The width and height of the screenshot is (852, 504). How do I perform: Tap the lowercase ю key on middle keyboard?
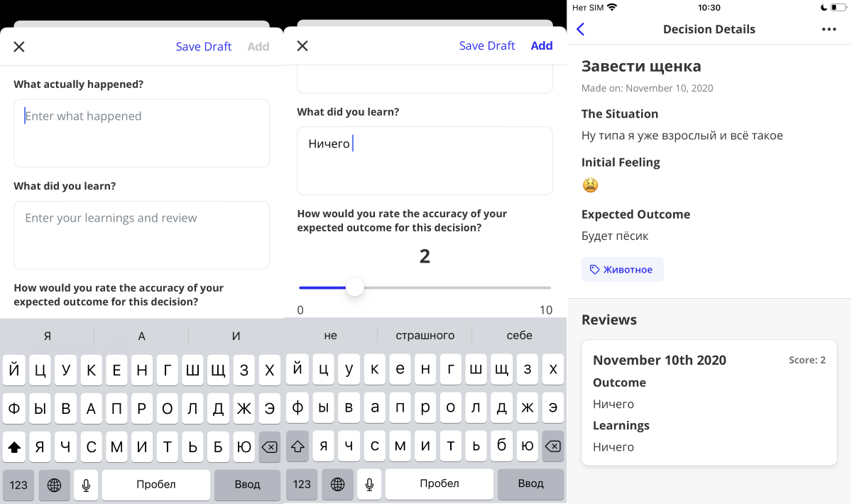(528, 446)
